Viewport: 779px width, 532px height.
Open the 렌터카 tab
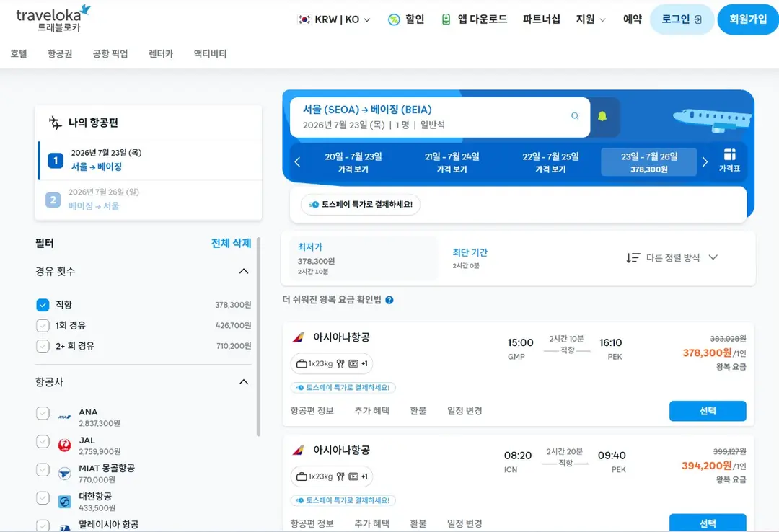click(x=161, y=53)
